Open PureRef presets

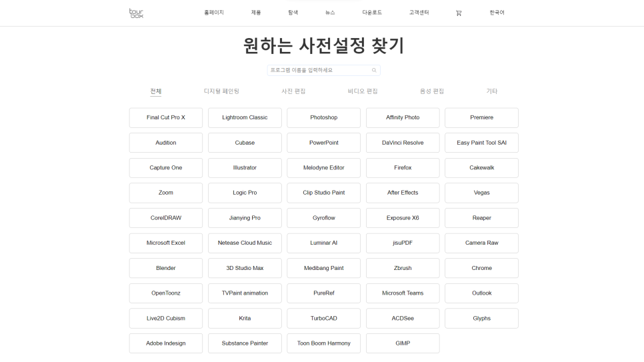click(x=323, y=293)
